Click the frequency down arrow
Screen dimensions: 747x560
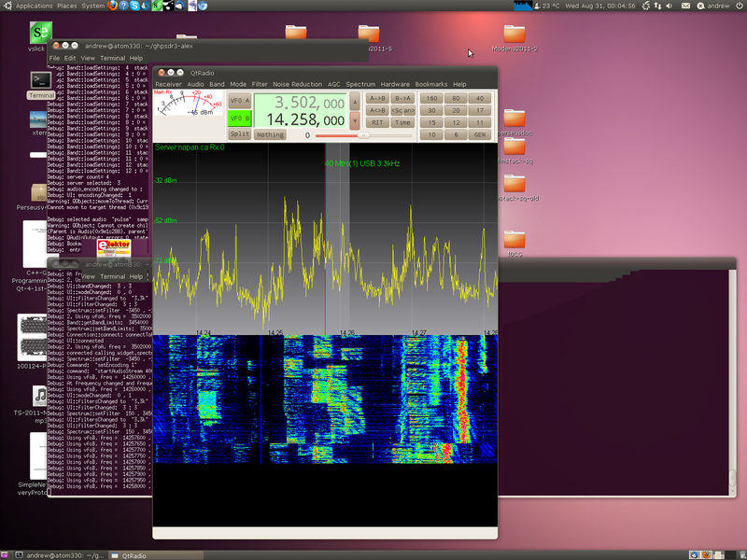355,120
